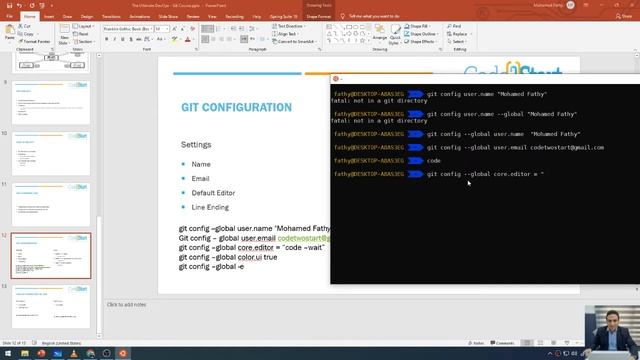This screenshot has width=640, height=360.
Task: Apply Bold formatting
Action: click(x=107, y=40)
